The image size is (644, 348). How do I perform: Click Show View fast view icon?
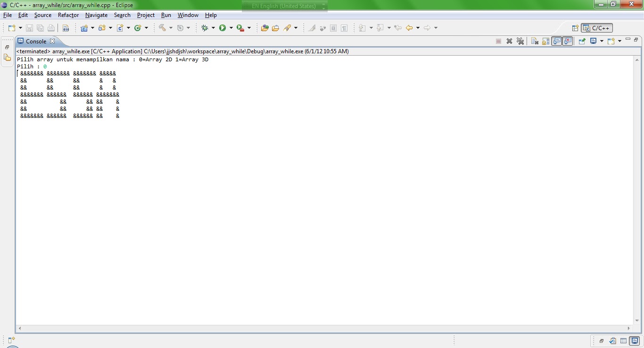[x=11, y=340]
